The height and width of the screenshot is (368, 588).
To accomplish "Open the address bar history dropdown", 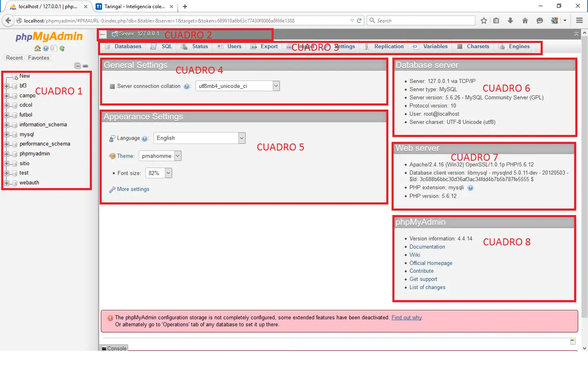I will (352, 20).
